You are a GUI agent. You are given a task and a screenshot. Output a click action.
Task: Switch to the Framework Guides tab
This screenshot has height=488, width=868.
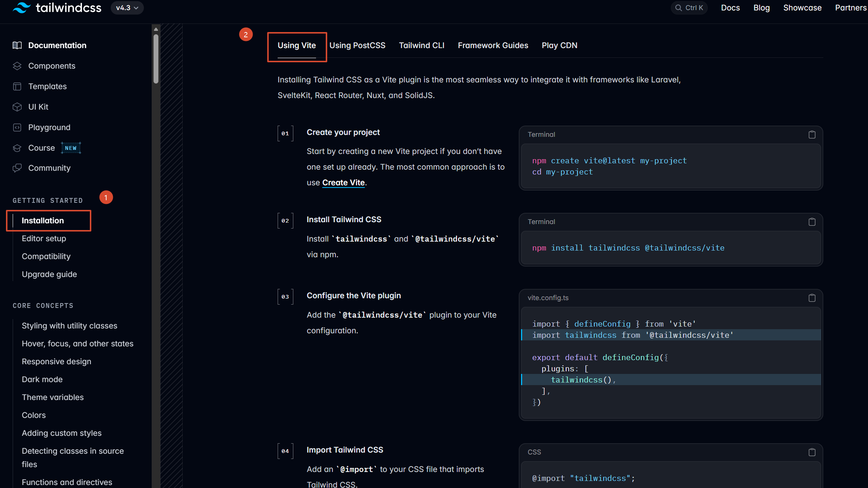pos(493,45)
